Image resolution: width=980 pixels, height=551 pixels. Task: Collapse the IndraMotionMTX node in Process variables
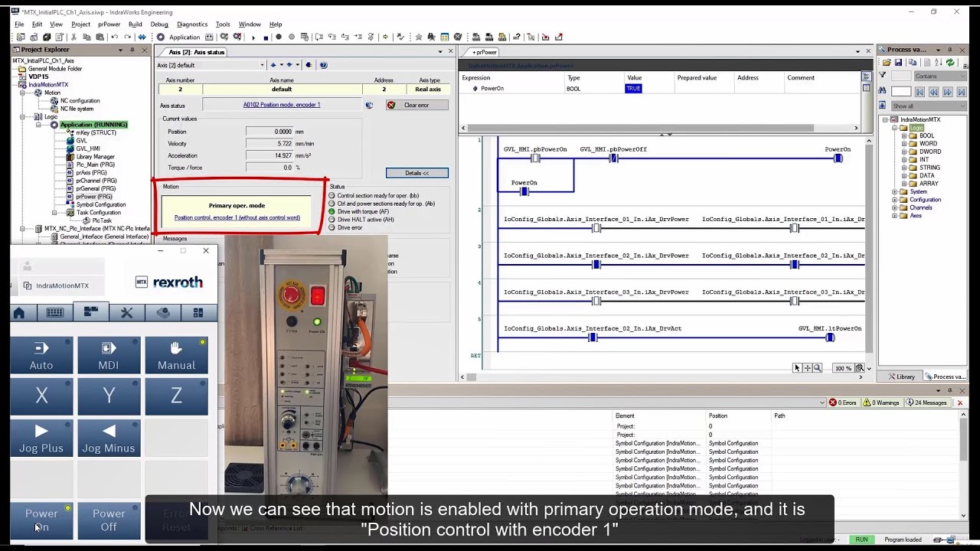(x=885, y=120)
